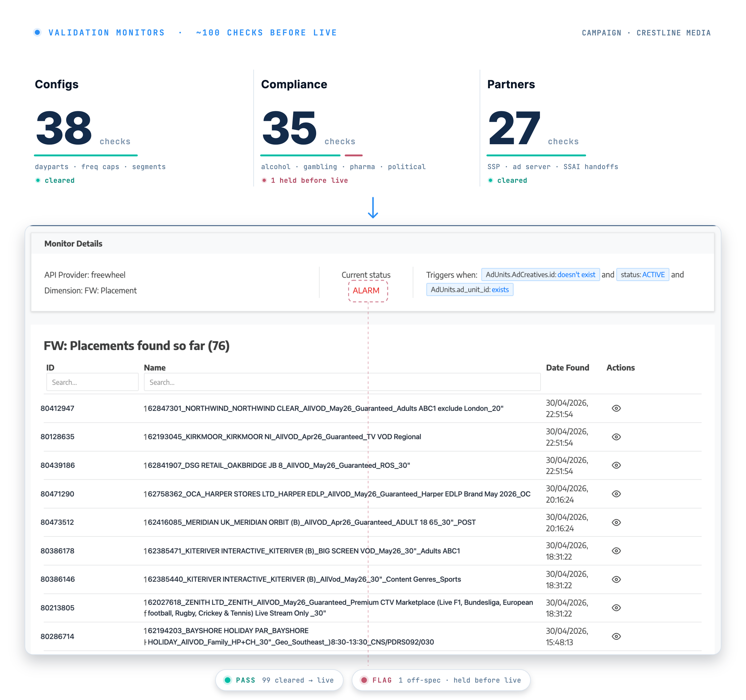The width and height of the screenshot is (746, 700).
Task: Click 'API Provider: freewheel' text
Action: [x=85, y=275]
